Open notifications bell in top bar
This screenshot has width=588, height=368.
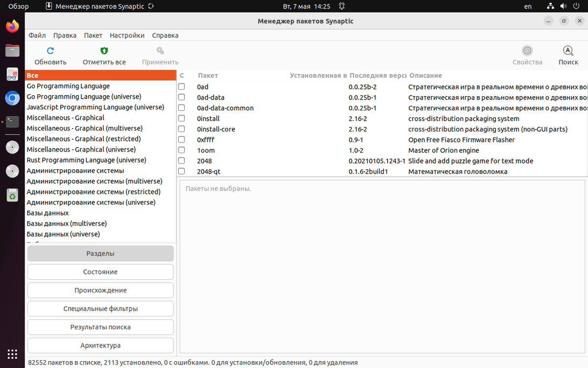point(342,6)
